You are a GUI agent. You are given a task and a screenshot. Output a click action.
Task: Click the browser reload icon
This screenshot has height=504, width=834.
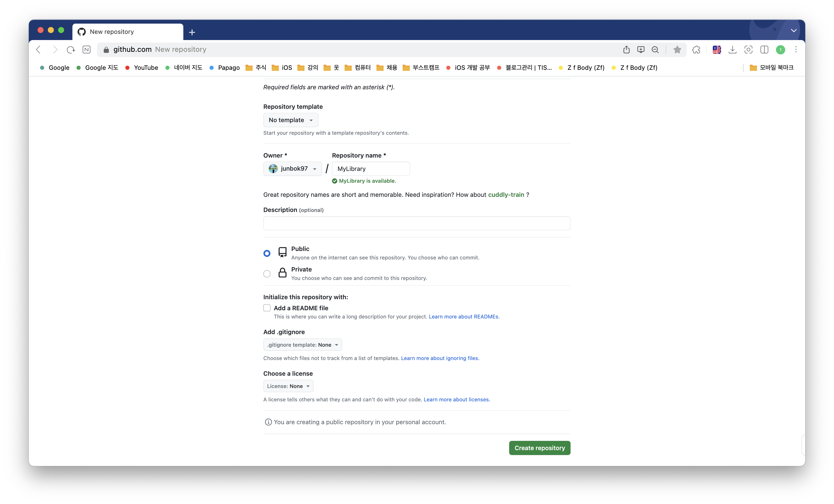[x=70, y=50]
